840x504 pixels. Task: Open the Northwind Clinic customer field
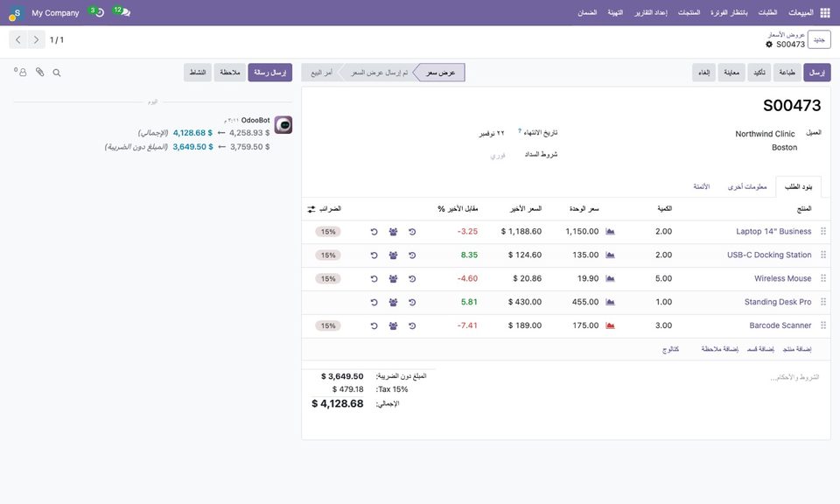point(765,134)
